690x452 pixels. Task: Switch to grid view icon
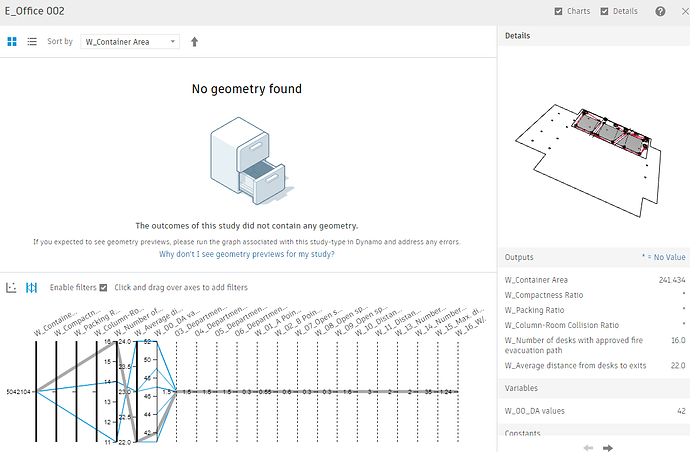tap(12, 42)
